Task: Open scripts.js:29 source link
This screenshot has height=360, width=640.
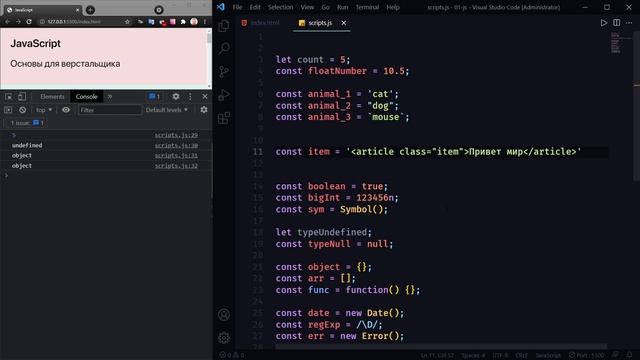Action: [176, 135]
